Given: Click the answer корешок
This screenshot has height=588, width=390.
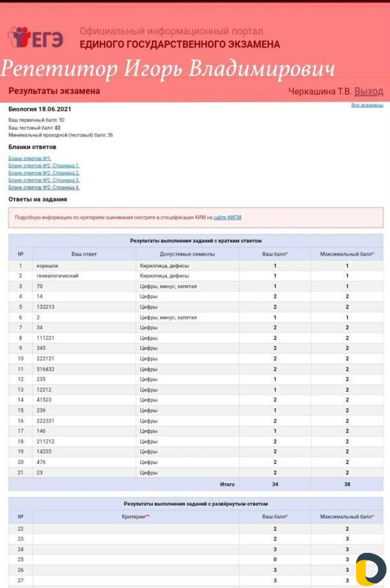Looking at the screenshot, I should [x=47, y=266].
